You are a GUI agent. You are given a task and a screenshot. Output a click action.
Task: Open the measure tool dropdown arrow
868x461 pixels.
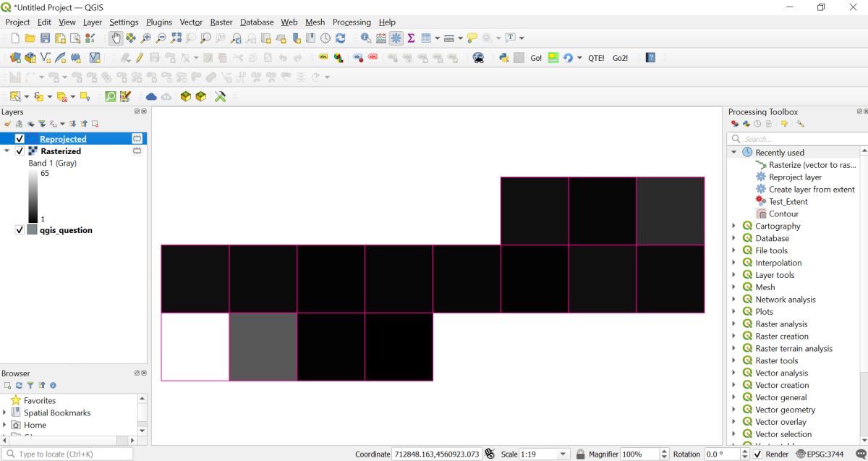(461, 38)
